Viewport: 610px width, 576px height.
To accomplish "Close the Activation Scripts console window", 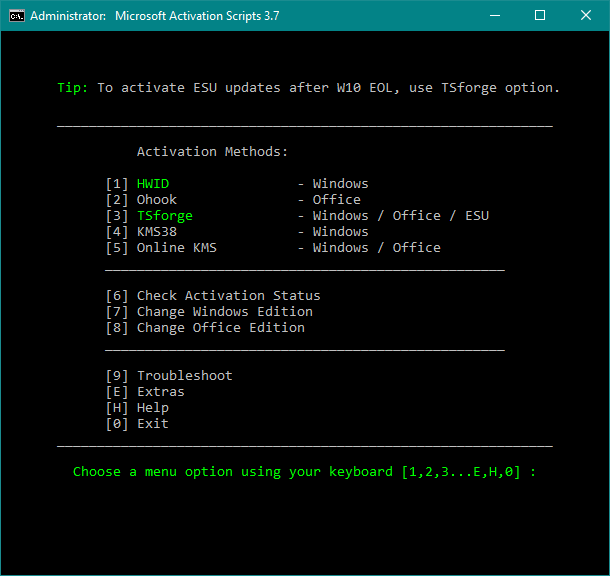I will coord(586,15).
